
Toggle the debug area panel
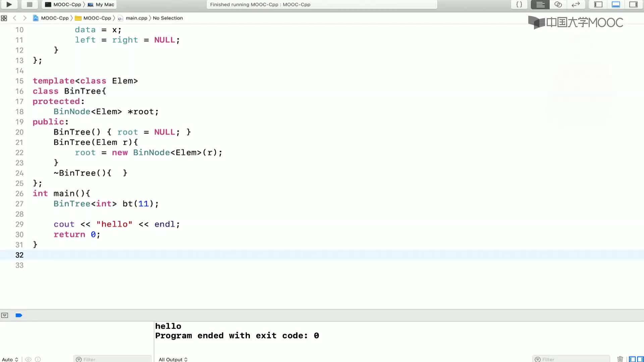pyautogui.click(x=616, y=4)
